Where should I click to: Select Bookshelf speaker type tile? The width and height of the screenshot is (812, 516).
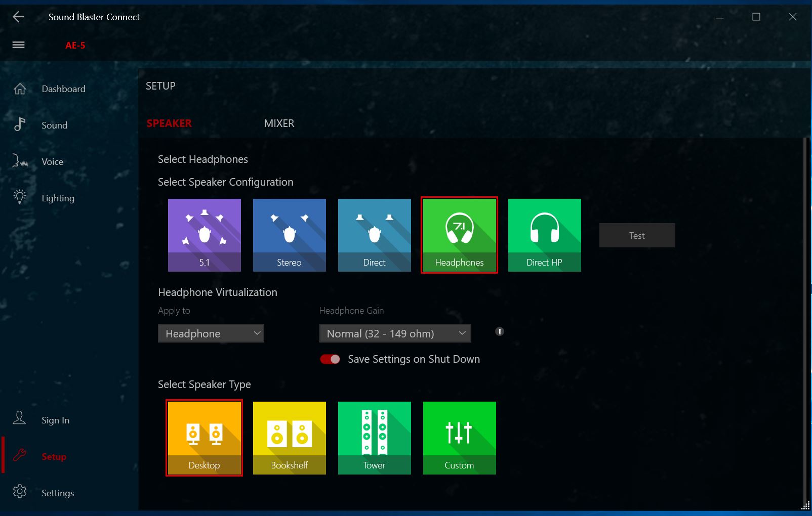(290, 438)
